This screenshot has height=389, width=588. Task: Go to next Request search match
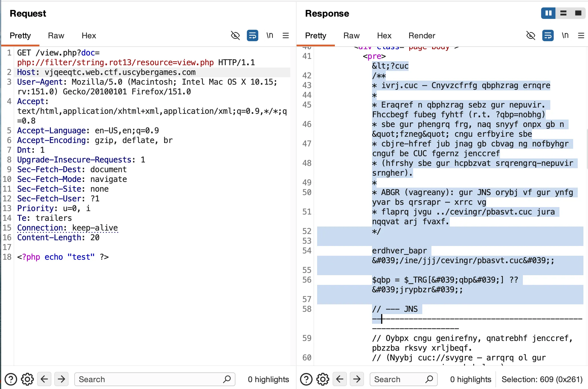click(61, 379)
